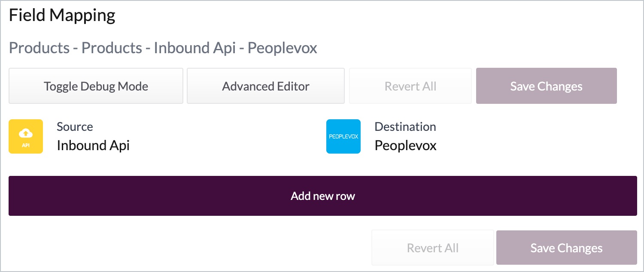Viewport: 644px width, 272px height.
Task: Toggle Debug Mode button
Action: point(96,86)
